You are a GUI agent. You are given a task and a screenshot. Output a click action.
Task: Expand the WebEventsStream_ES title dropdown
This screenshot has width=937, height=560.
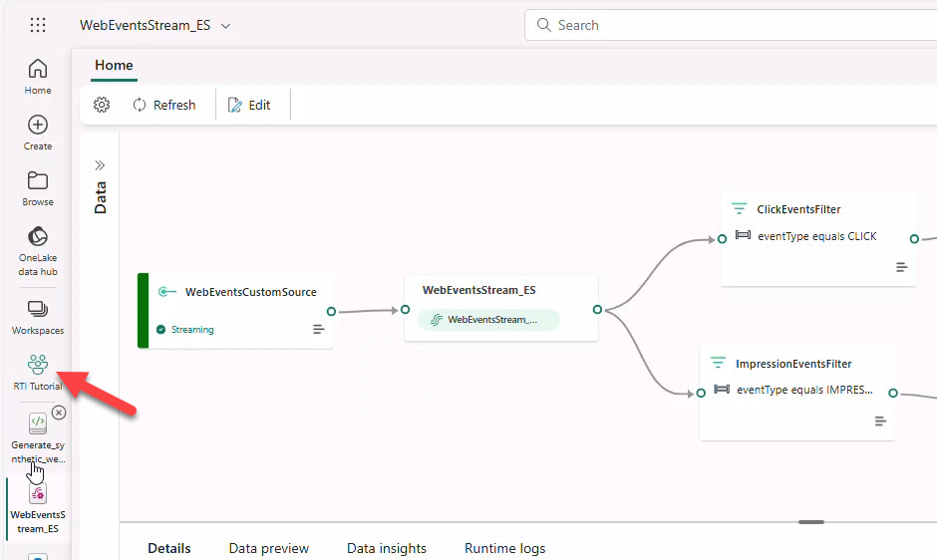[225, 26]
